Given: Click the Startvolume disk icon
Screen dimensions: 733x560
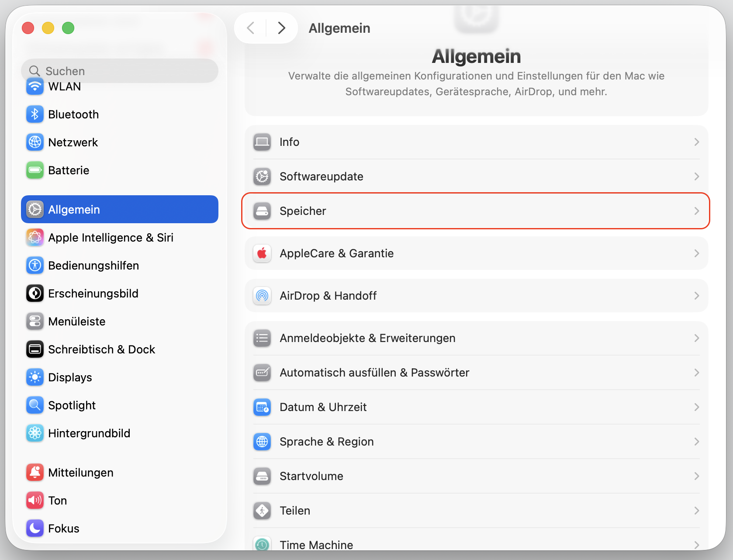Looking at the screenshot, I should tap(262, 476).
